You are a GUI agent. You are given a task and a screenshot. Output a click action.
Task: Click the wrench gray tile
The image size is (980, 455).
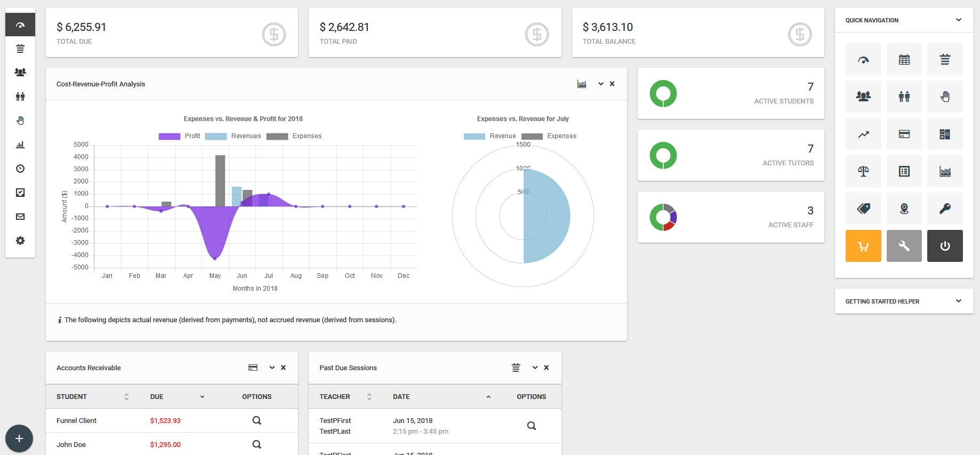point(904,246)
